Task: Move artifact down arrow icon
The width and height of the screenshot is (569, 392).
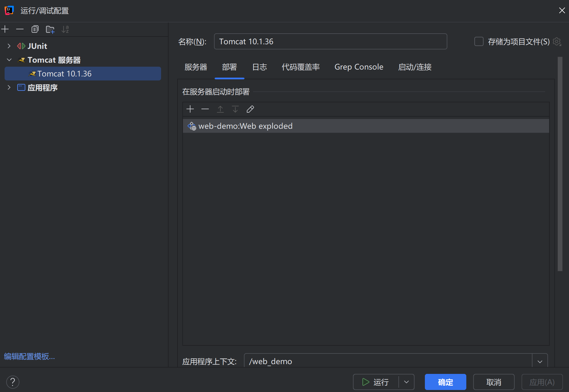Action: click(x=235, y=109)
